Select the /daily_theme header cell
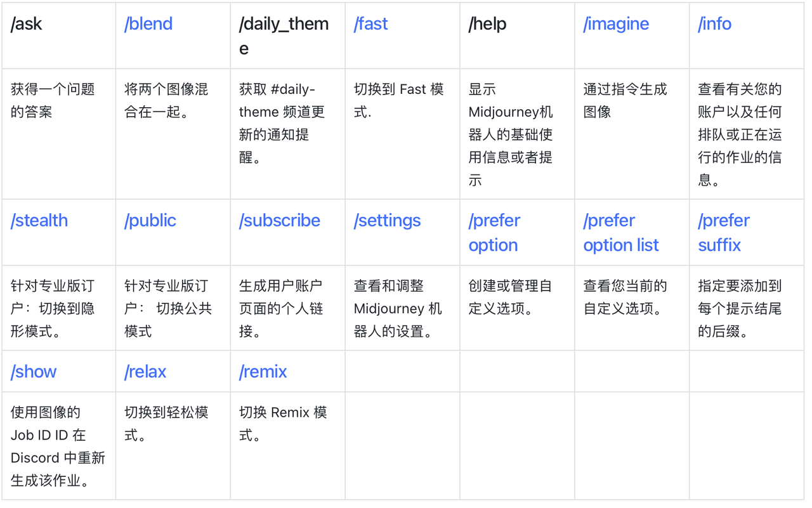 click(x=288, y=36)
